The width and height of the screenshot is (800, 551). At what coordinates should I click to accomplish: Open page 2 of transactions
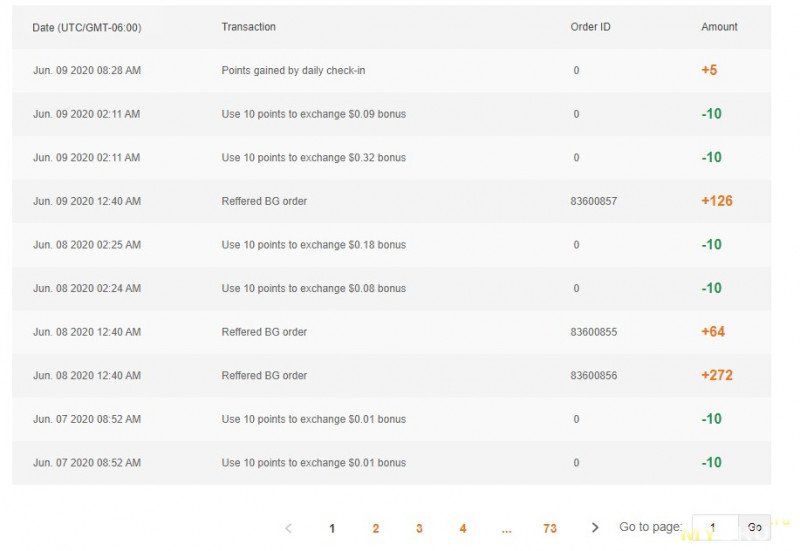(376, 529)
